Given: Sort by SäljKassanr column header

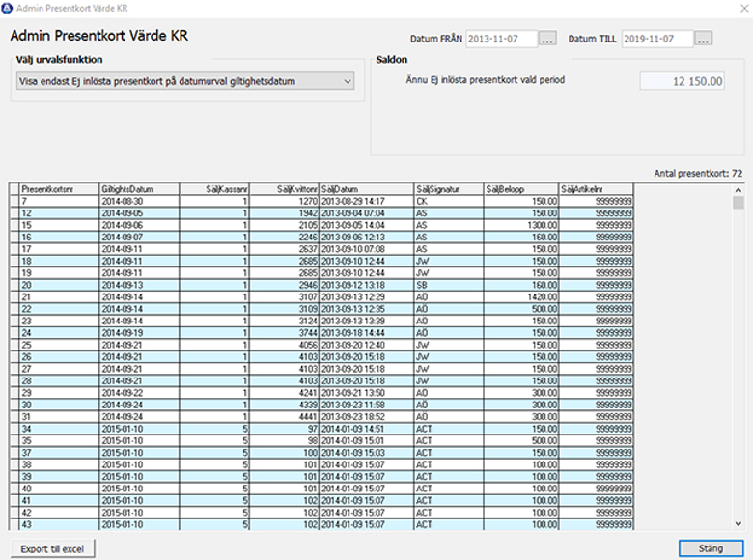Looking at the screenshot, I should click(214, 189).
